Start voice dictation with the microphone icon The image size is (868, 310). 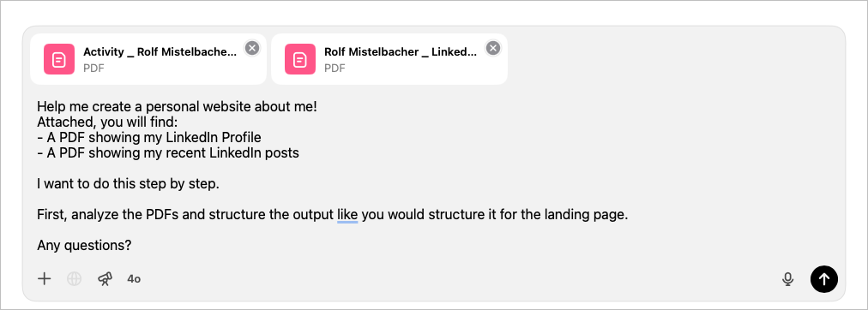point(787,279)
